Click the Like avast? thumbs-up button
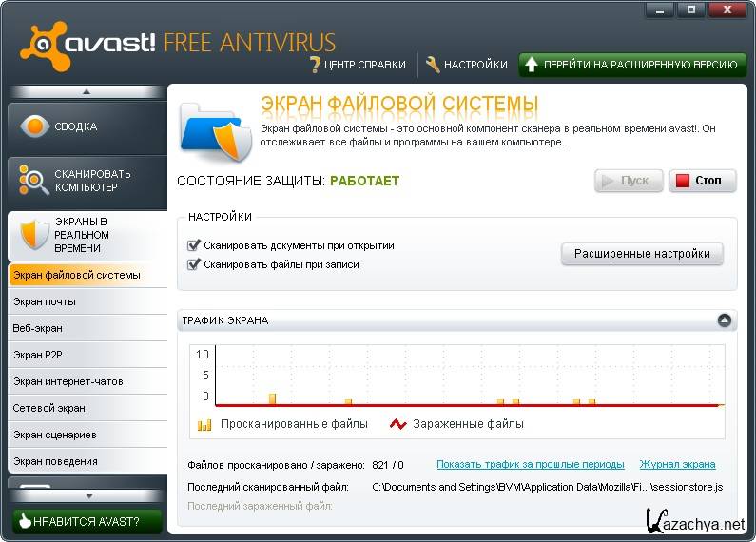 point(86,521)
